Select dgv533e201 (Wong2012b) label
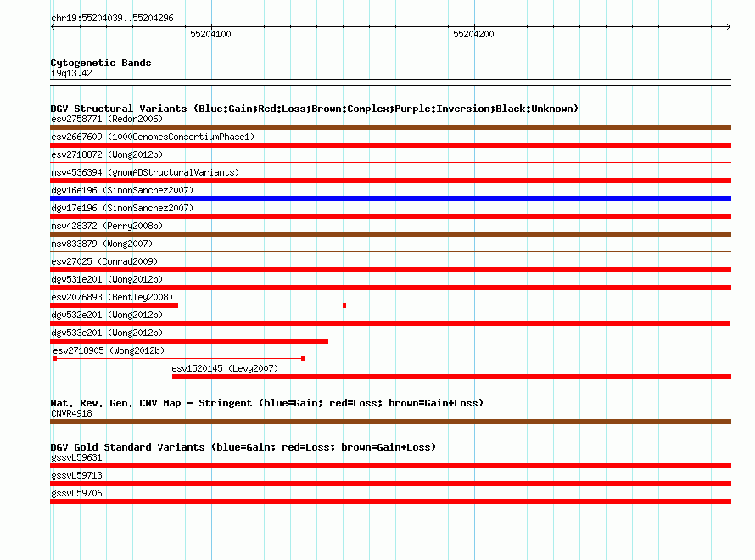Image resolution: width=755 pixels, height=560 pixels. point(107,333)
